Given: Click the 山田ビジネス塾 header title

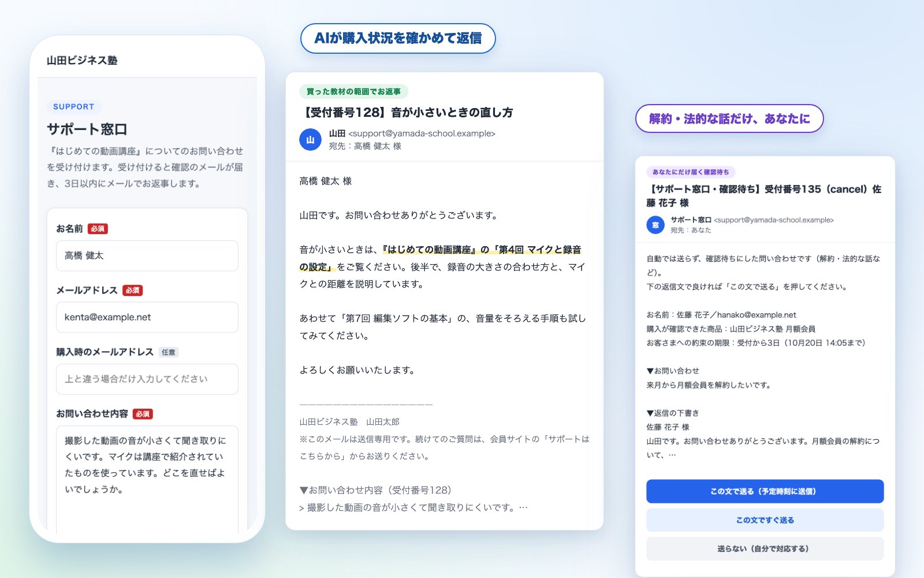Looking at the screenshot, I should tap(82, 61).
